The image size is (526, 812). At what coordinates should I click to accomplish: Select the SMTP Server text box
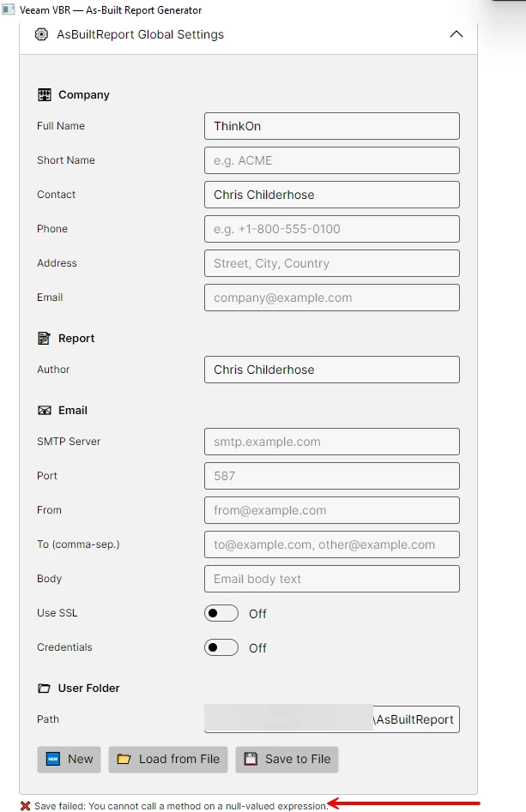[331, 442]
